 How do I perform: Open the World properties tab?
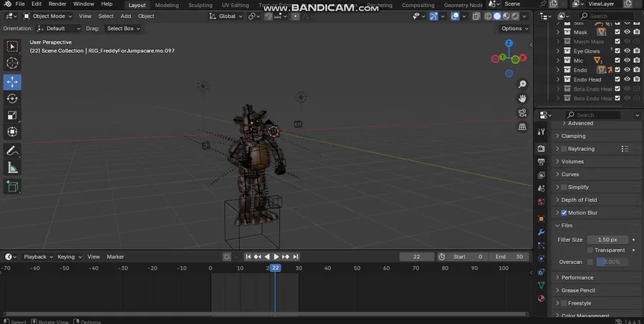point(542,202)
